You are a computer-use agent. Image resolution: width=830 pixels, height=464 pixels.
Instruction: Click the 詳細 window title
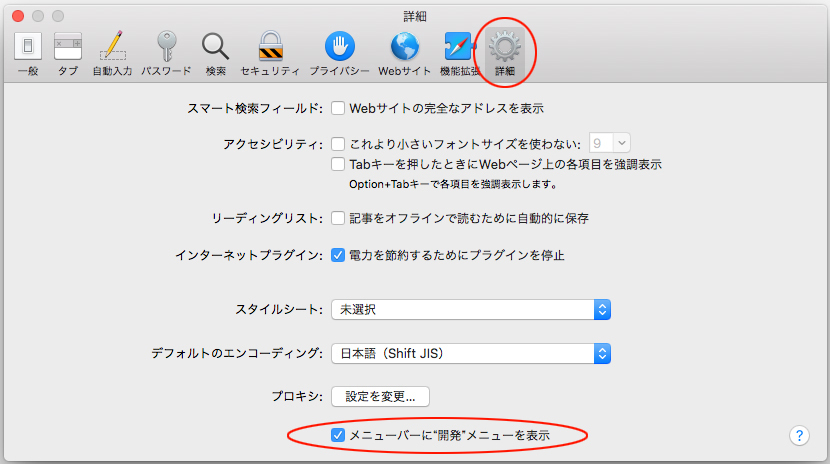[x=415, y=16]
